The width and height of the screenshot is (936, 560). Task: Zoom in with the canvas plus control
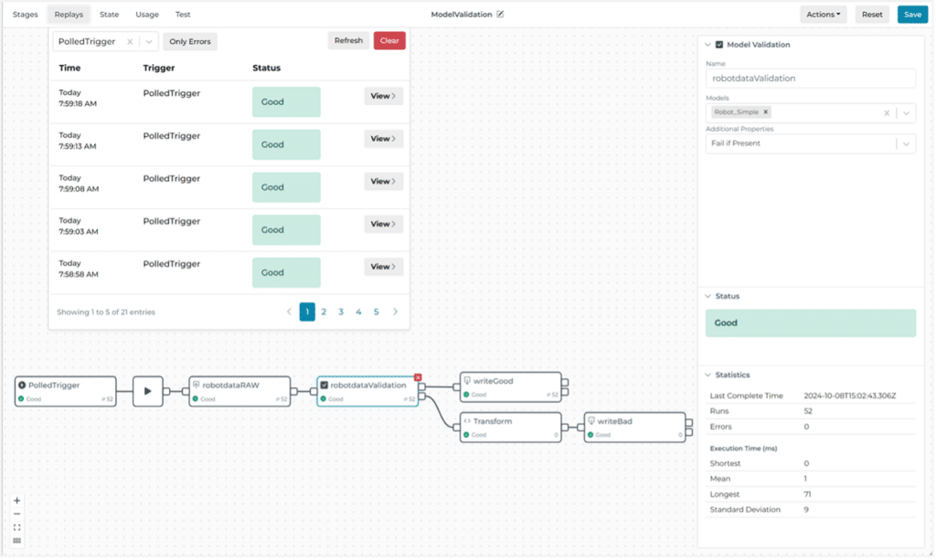[16, 501]
